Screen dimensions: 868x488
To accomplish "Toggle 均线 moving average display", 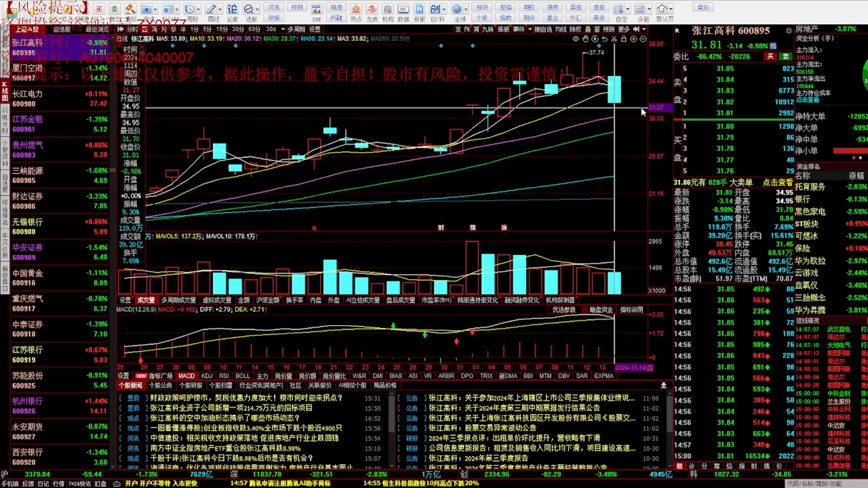I will point(561,29).
